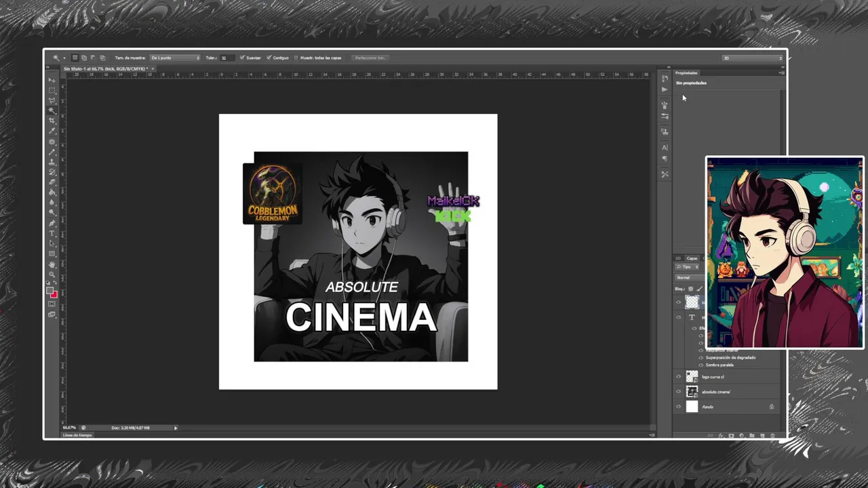This screenshot has height=488, width=868.
Task: Choose Intersect with selection mode
Action: [x=102, y=58]
